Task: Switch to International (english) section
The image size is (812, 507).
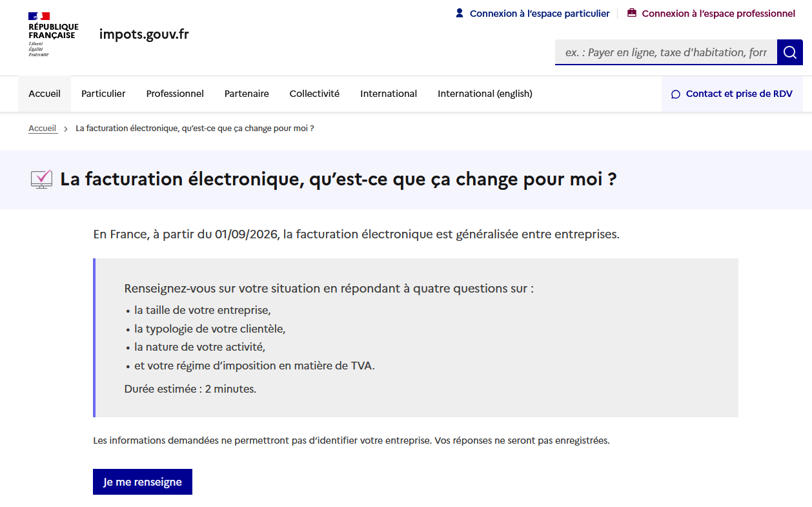Action: point(485,94)
